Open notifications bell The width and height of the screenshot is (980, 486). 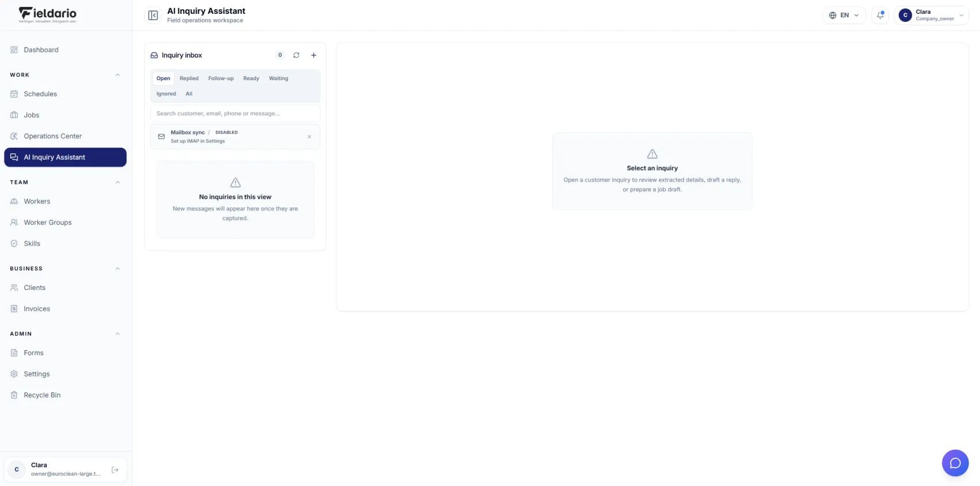[880, 16]
